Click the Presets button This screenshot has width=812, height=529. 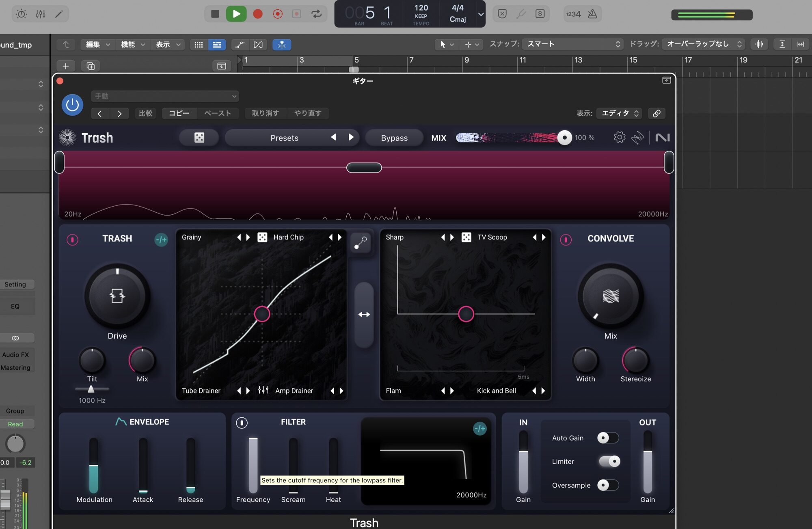(x=284, y=138)
